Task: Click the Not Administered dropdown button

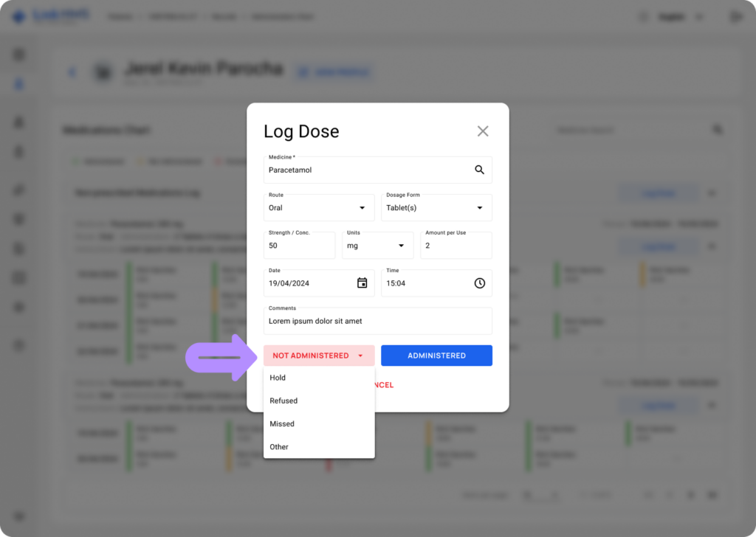Action: 318,356
